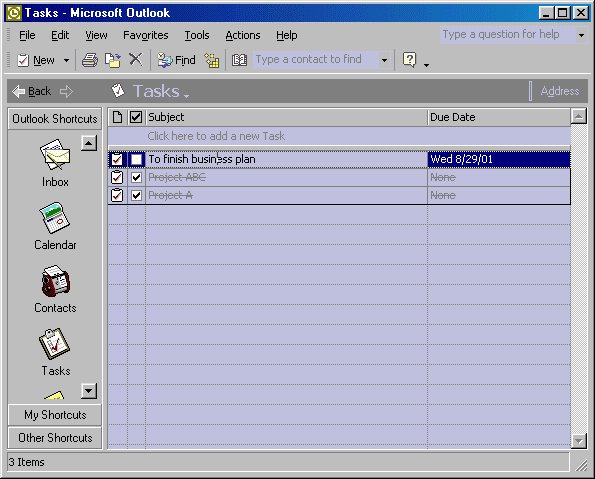Click the 'None' due date of Project A

point(443,195)
